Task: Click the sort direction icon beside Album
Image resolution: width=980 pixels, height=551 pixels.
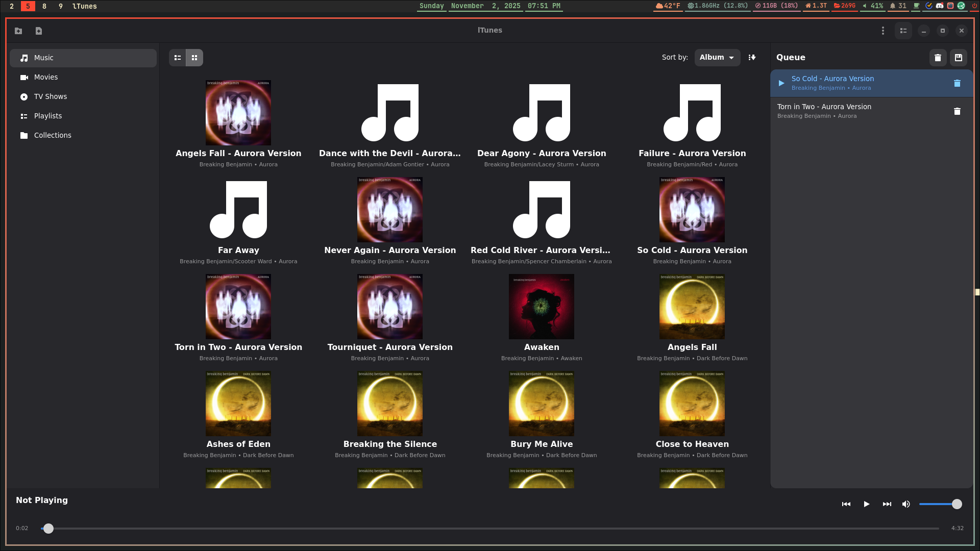Action: [752, 57]
